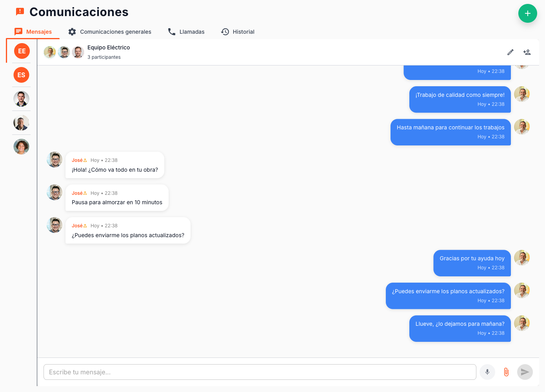Click the 'Gracias por tu ayuda hoy' message bubble
This screenshot has height=392, width=545.
(x=472, y=263)
